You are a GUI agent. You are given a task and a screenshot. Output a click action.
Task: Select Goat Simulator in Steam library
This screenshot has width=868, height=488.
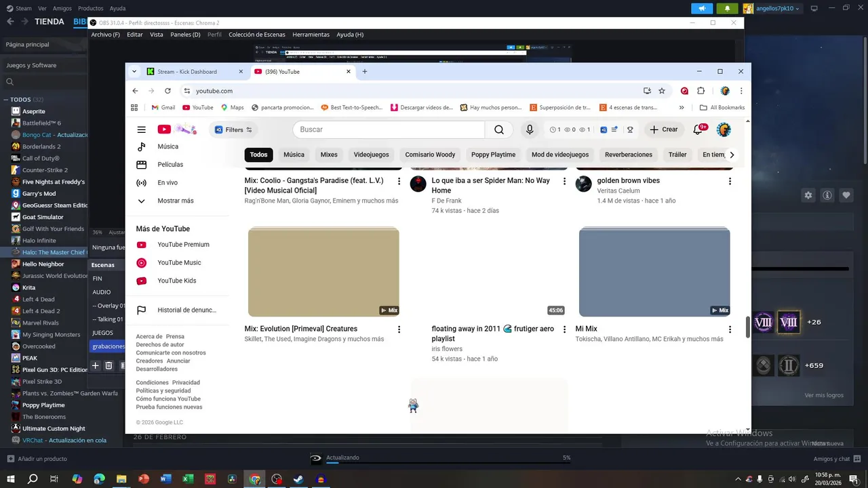coord(43,217)
